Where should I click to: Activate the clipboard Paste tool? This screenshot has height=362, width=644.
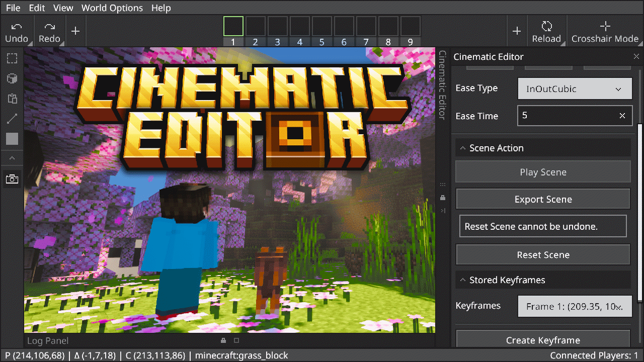(12, 99)
